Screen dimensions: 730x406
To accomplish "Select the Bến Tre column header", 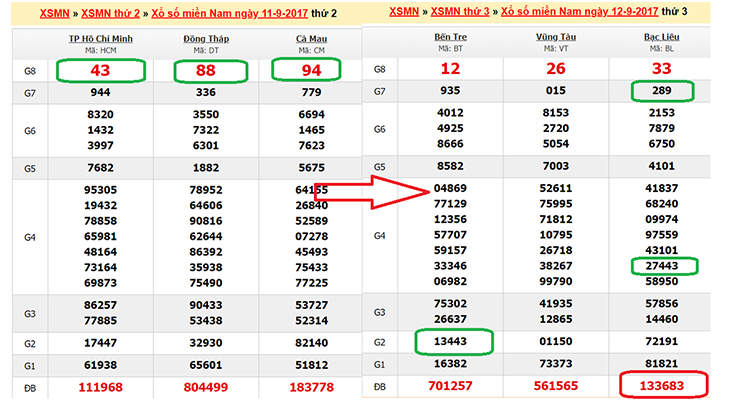I will click(x=450, y=38).
